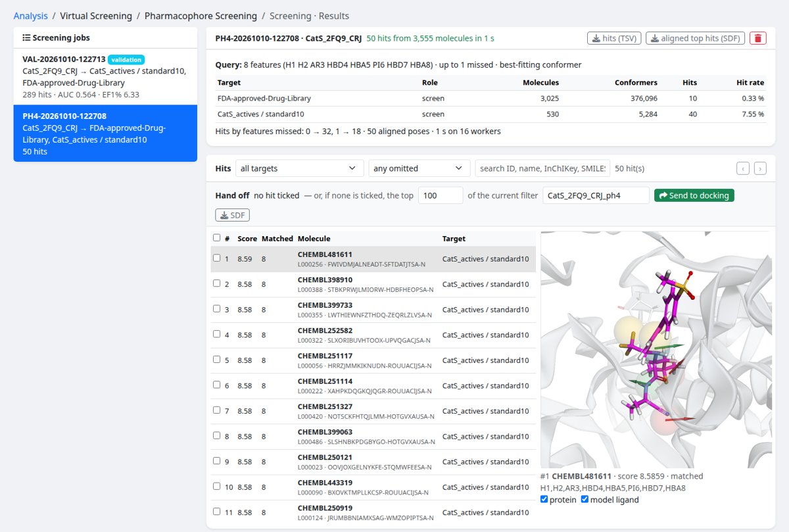
Task: Click CatS_actives / standard10 summary row
Action: 490,114
